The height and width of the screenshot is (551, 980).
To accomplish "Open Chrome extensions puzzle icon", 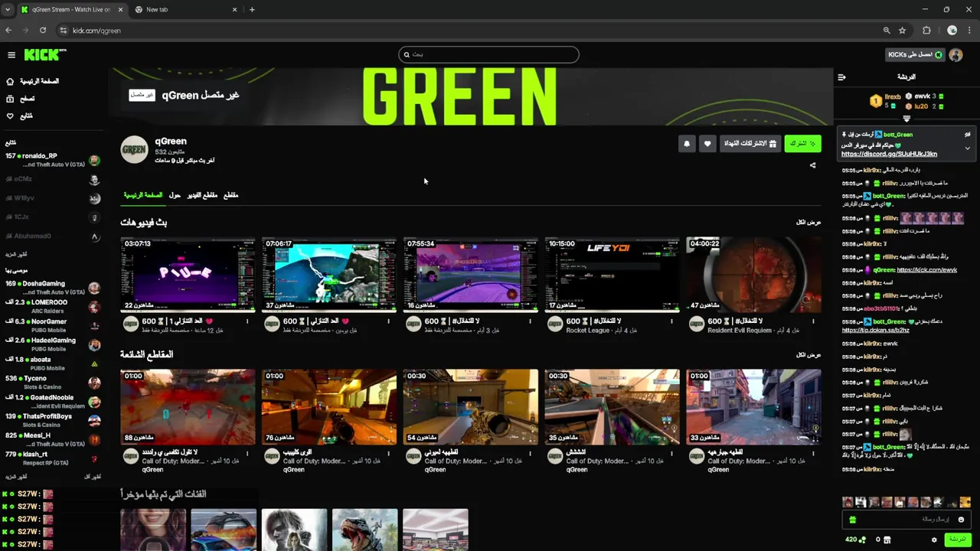I will (926, 31).
